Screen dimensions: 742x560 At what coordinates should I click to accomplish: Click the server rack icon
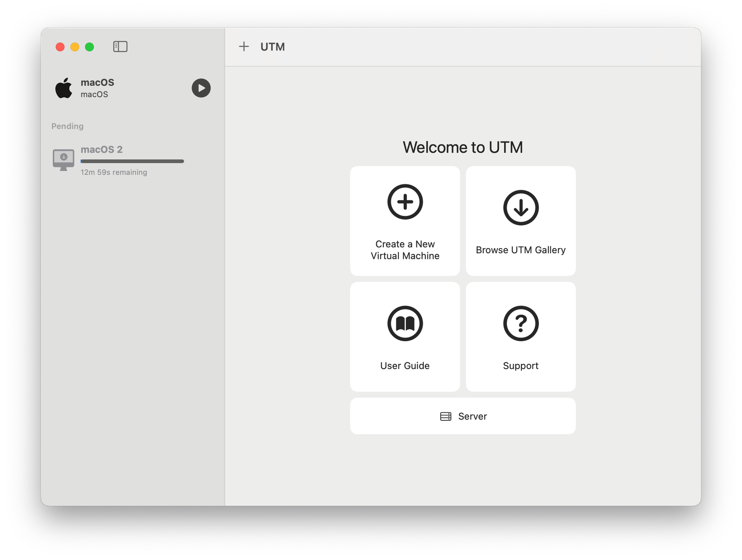(446, 416)
